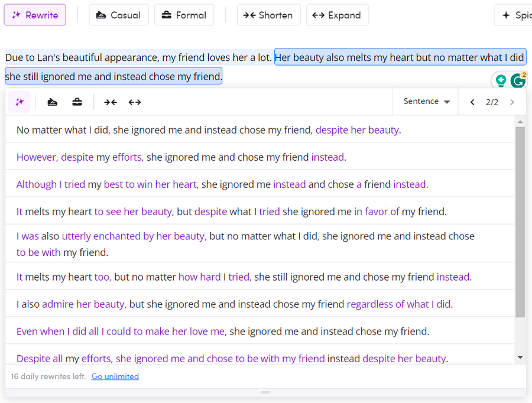Click the Shorten button
The width and height of the screenshot is (532, 403).
click(269, 15)
